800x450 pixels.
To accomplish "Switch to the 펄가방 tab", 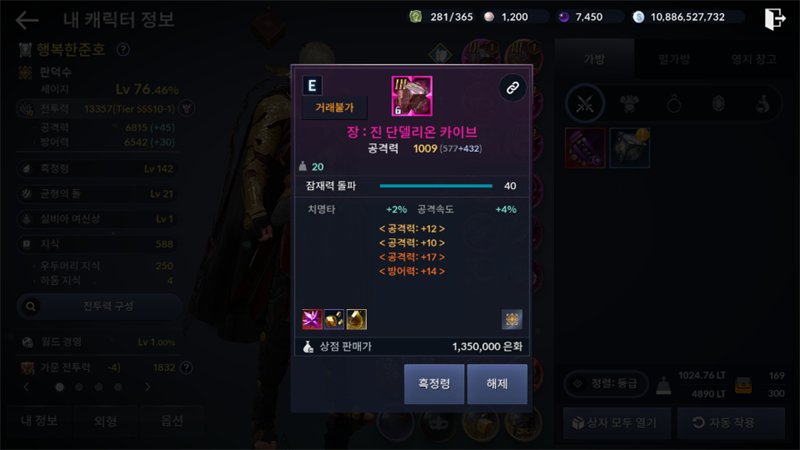I will 674,59.
